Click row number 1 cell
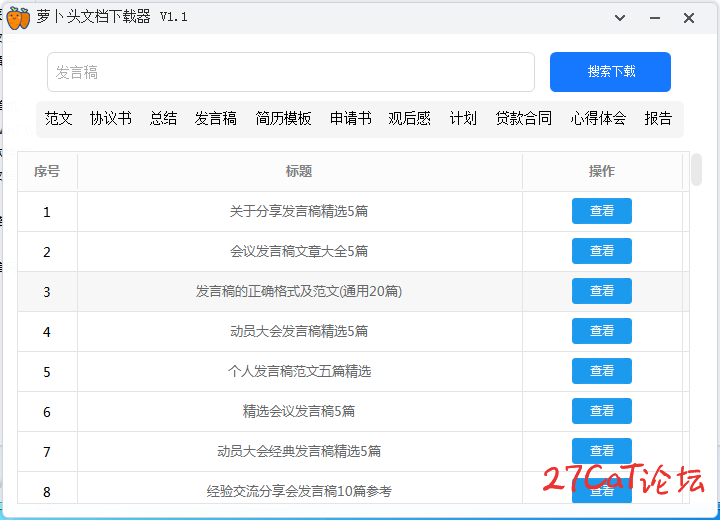Viewport: 720px width, 520px height. click(47, 212)
